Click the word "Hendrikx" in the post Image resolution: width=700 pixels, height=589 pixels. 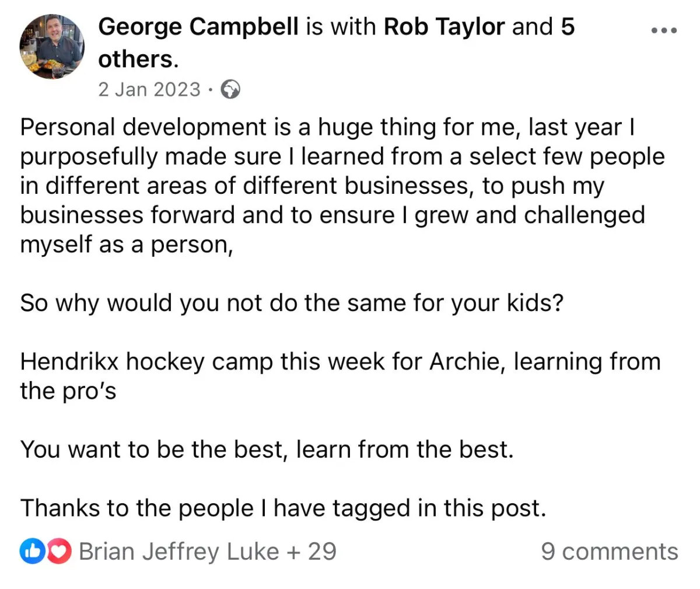(x=69, y=362)
